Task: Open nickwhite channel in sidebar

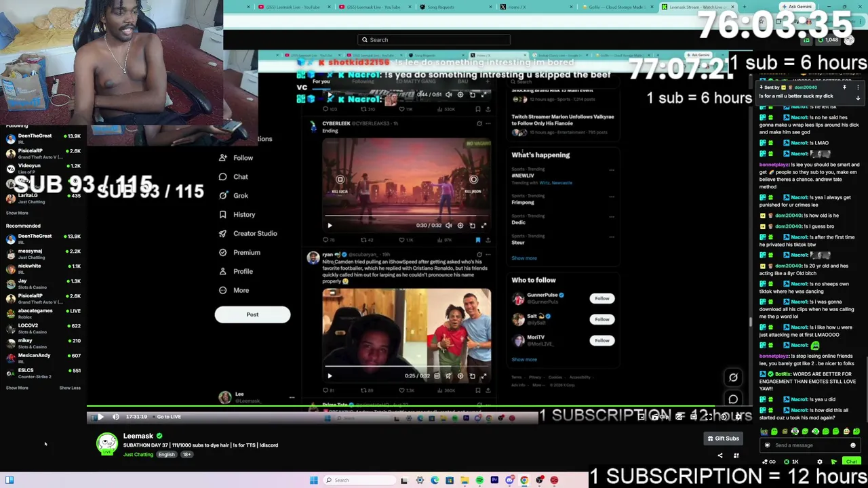Action: 42,268
